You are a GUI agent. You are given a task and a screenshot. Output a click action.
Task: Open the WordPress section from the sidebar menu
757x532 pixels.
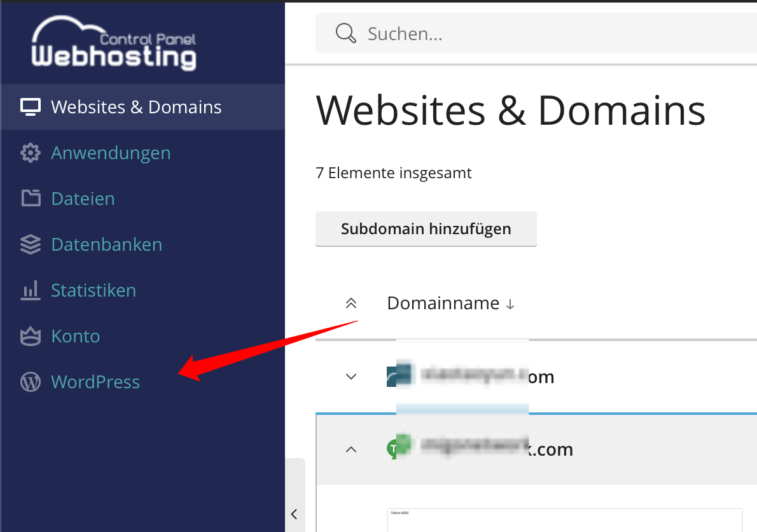pyautogui.click(x=95, y=382)
